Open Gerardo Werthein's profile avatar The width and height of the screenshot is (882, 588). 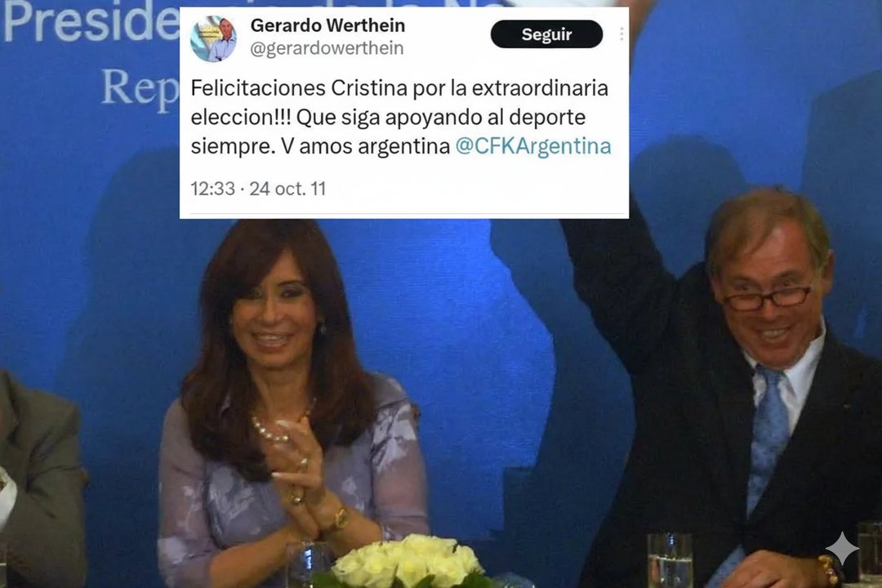tap(213, 39)
